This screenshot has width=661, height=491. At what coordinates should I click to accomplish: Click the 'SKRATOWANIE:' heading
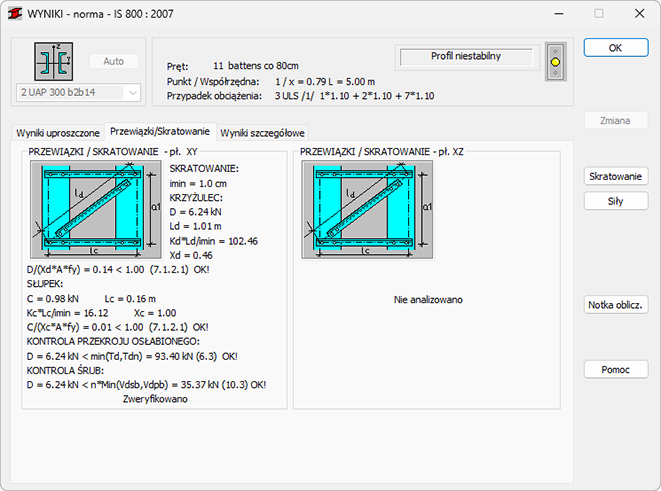click(x=204, y=169)
